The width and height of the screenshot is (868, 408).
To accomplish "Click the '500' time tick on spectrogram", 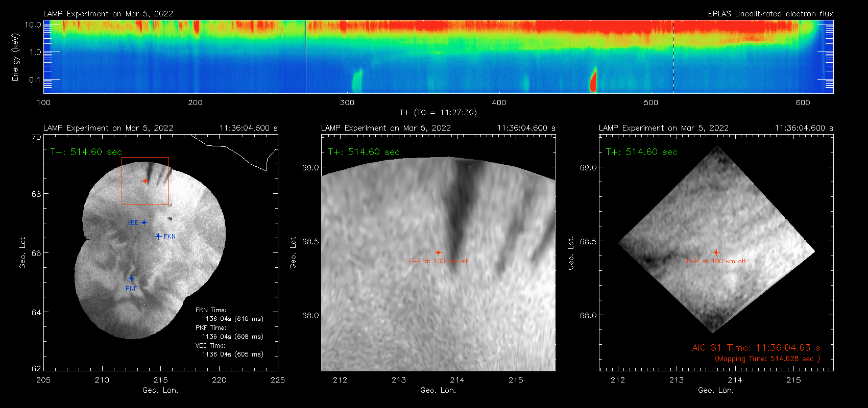I will coord(651,103).
